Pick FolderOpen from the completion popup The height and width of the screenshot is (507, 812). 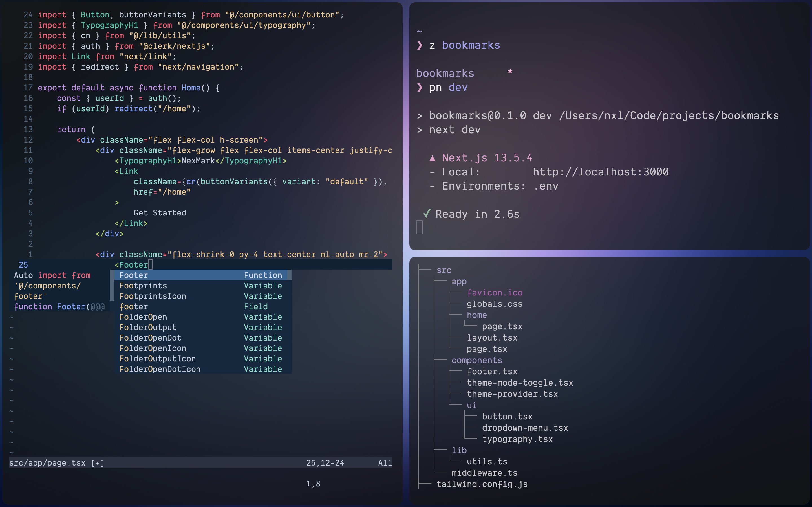click(x=143, y=317)
